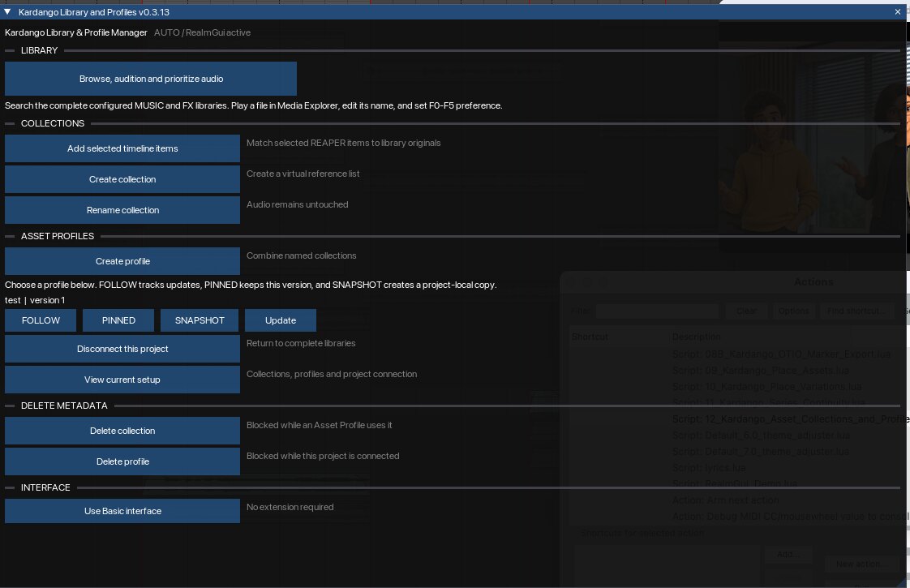
Task: Click 'AUTO / ReaImGui active' status text
Action: [202, 32]
